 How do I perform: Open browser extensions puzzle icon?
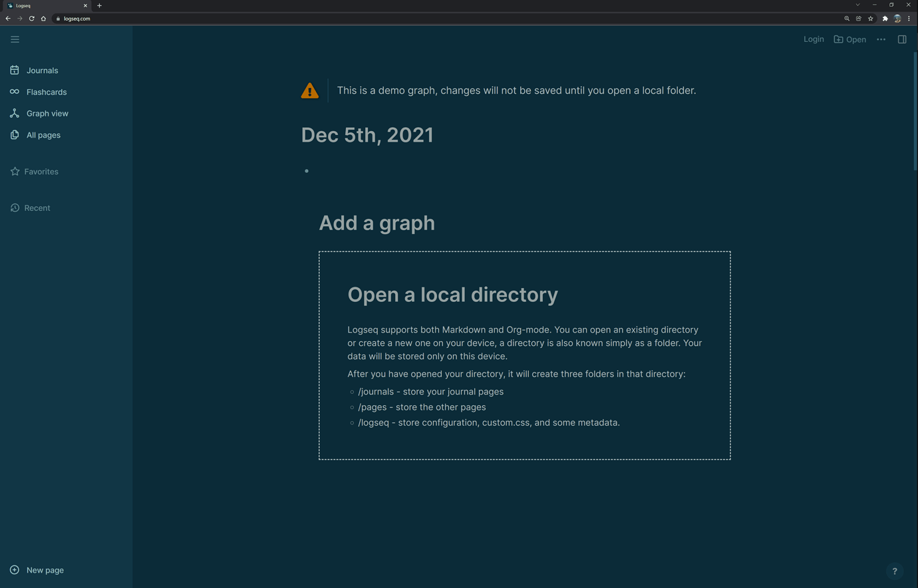click(885, 19)
